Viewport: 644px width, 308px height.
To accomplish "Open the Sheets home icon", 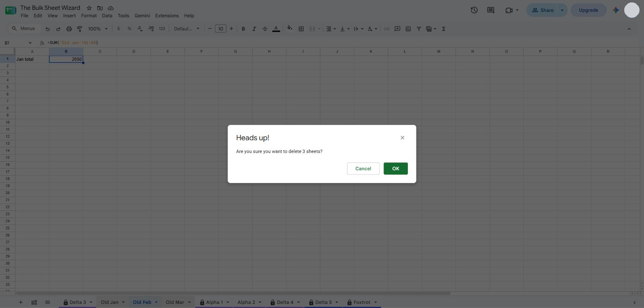I will pyautogui.click(x=11, y=10).
